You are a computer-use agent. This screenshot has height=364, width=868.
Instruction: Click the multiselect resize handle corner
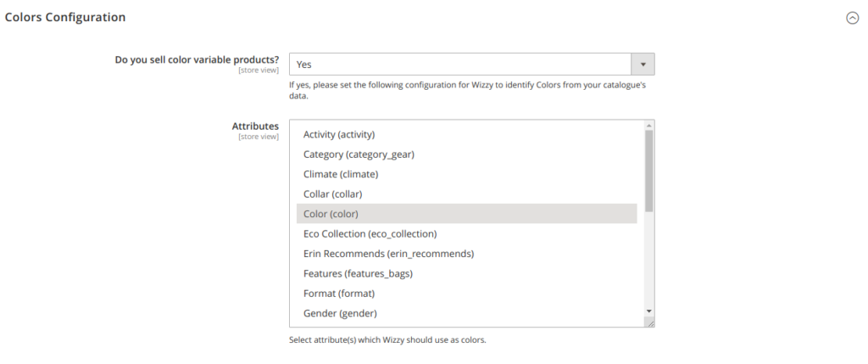[x=650, y=323]
